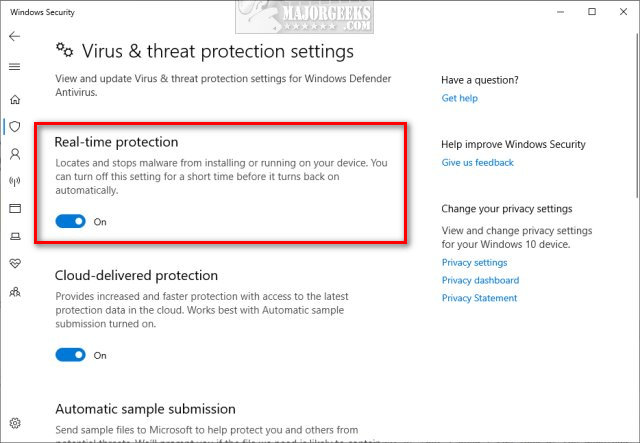Click the Get help link
Screen dimensions: 640x443
pyautogui.click(x=459, y=98)
